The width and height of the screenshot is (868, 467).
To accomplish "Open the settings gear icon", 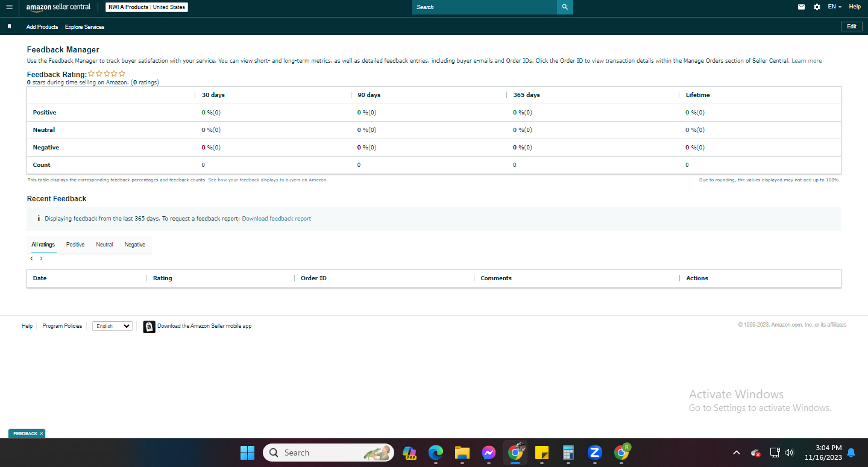I will 817,7.
